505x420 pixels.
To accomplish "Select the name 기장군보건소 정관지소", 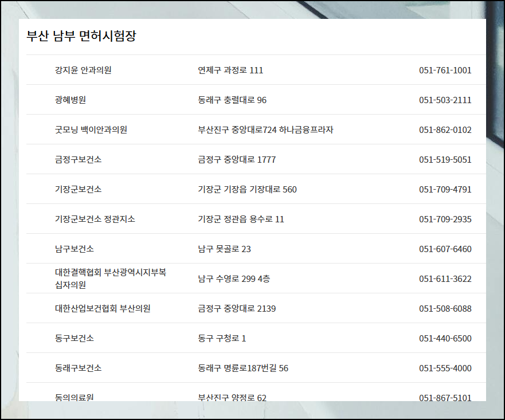I will coord(95,219).
